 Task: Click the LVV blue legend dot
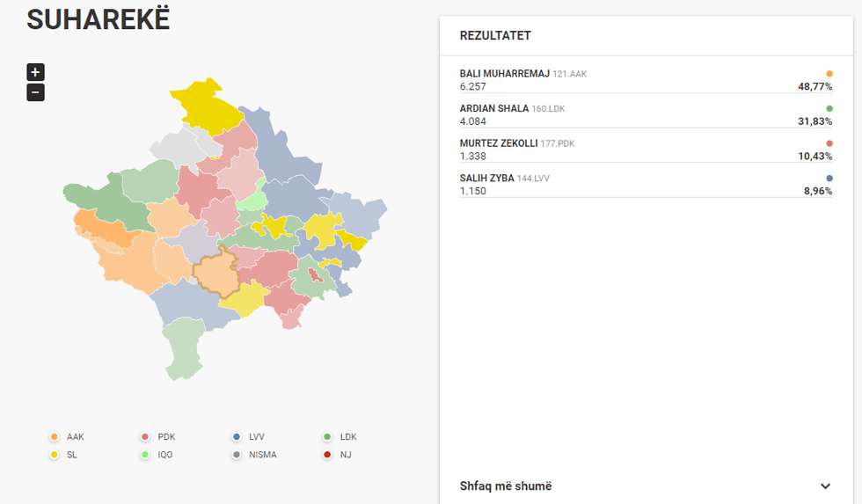pyautogui.click(x=237, y=437)
